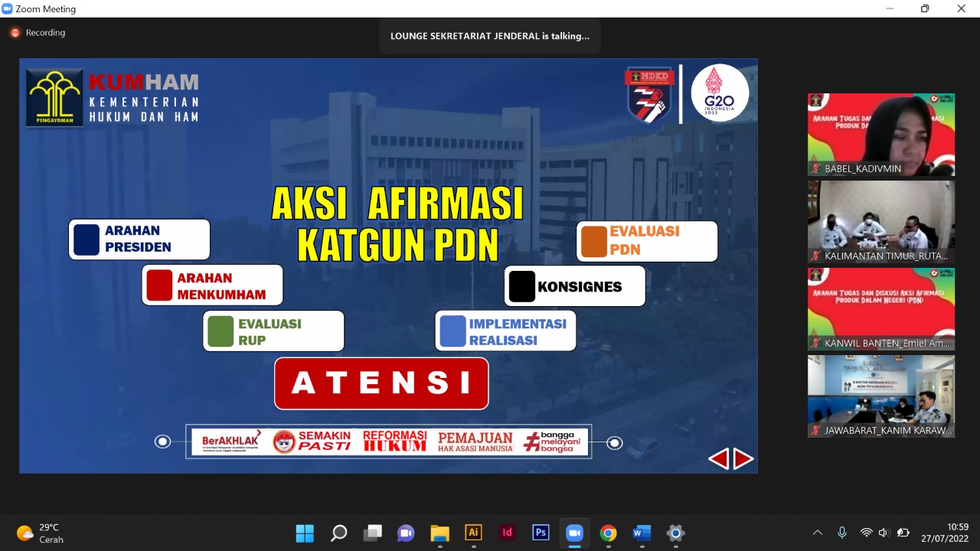Viewport: 980px width, 551px height.
Task: Click the EVALUASI PDN orange box
Action: pos(647,241)
